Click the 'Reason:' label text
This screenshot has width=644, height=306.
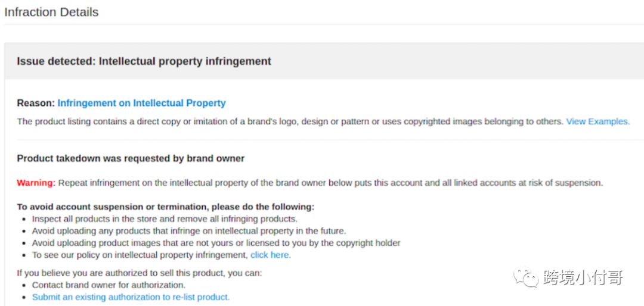tap(35, 103)
